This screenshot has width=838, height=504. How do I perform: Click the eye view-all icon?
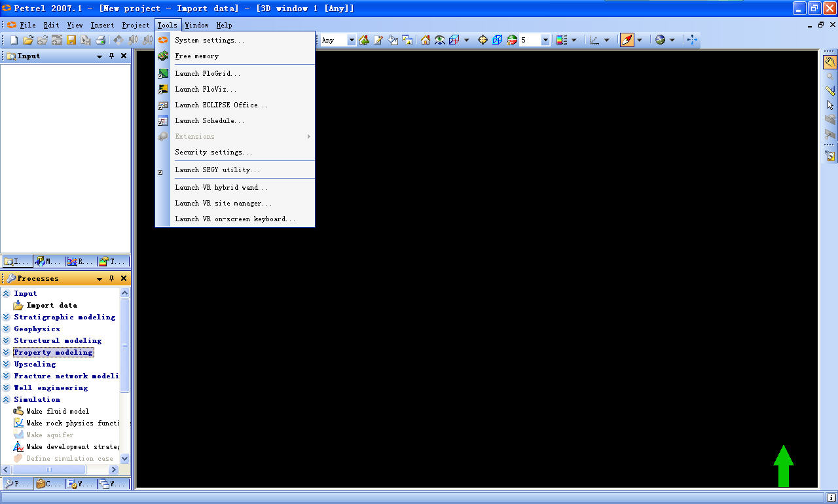pos(440,40)
